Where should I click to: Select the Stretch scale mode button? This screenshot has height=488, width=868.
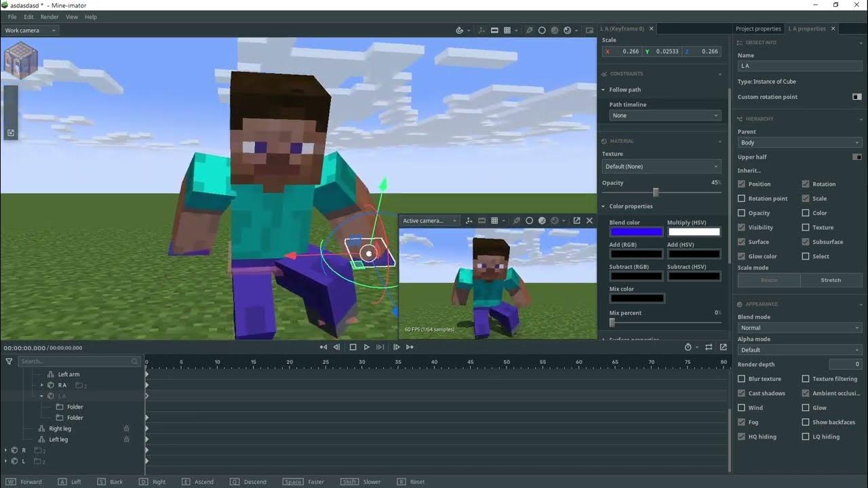[x=831, y=280]
